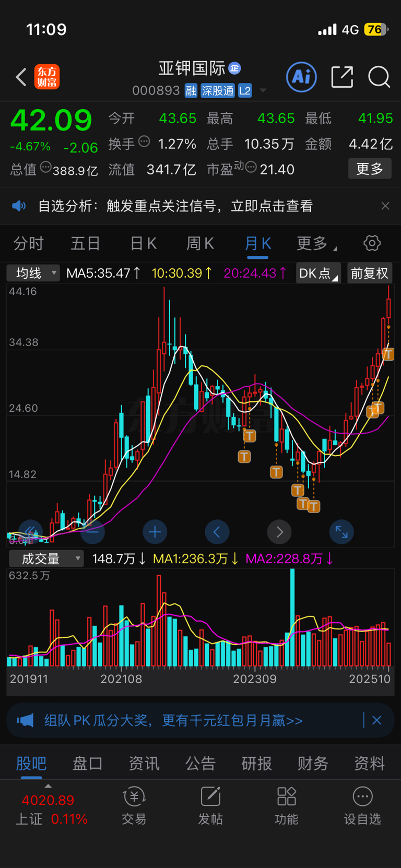Expand the 上证 index bar arrow
The image size is (401, 868).
pos(48,786)
